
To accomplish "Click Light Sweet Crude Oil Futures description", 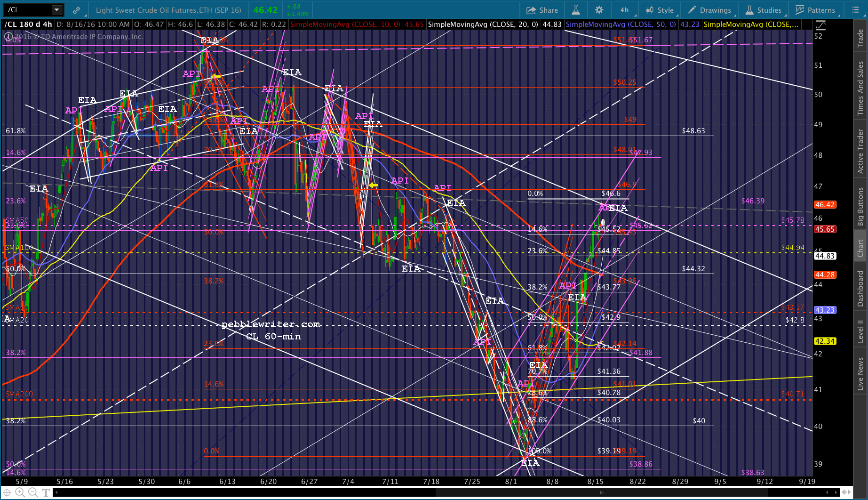I will tap(168, 10).
